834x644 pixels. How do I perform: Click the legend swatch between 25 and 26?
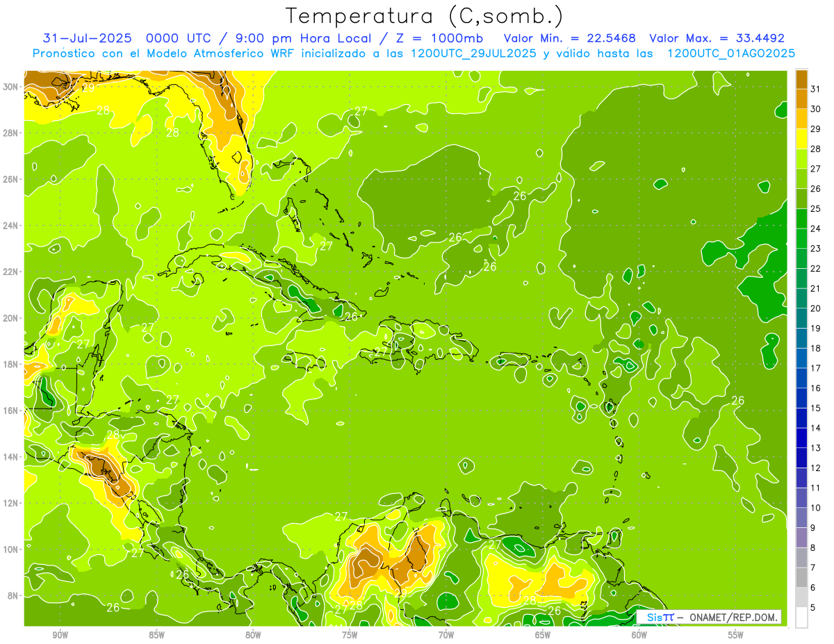(801, 199)
